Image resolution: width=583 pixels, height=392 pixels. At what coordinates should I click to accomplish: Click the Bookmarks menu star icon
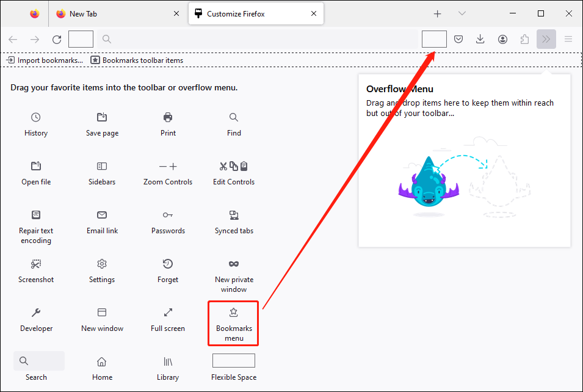coord(233,313)
